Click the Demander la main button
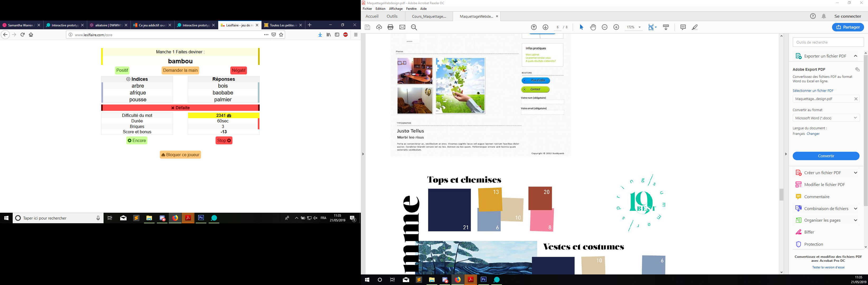868x285 pixels. [180, 70]
